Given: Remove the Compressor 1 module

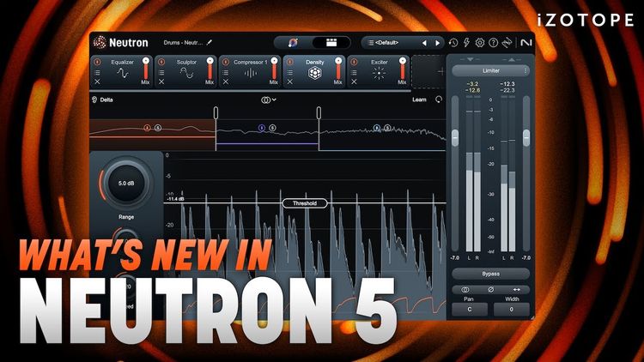Looking at the screenshot, I should coord(226,82).
